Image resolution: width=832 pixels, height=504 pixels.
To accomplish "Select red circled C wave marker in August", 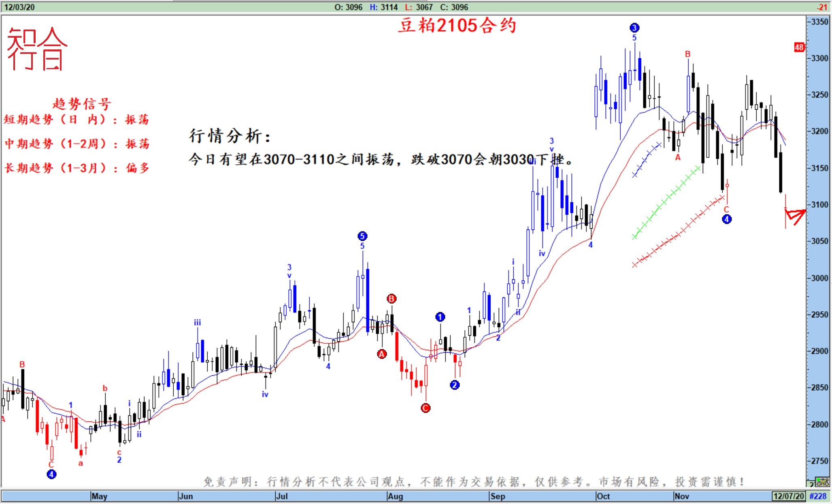I will pyautogui.click(x=426, y=408).
